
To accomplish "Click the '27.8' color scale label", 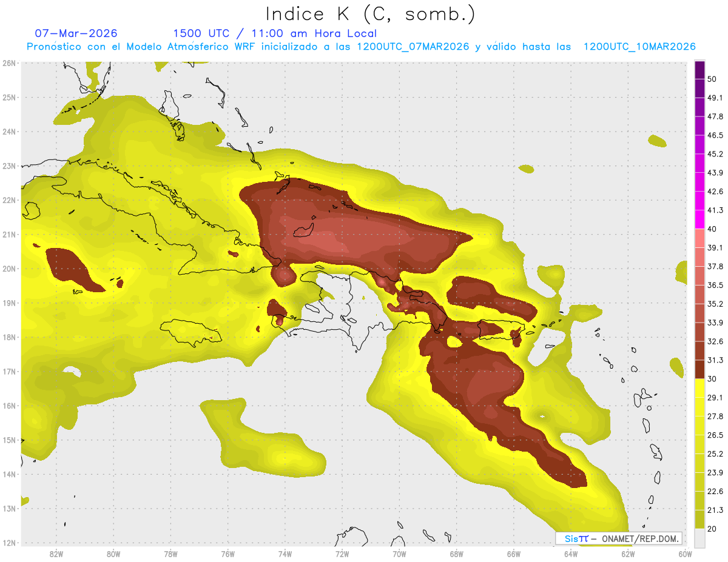I will (x=715, y=416).
